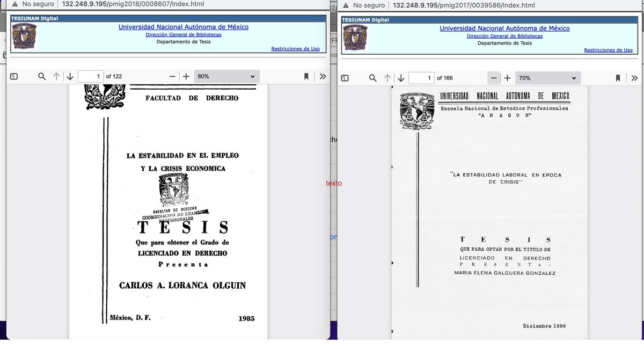The height and width of the screenshot is (349, 644).
Task: Go to next page in left viewer
Action: [70, 76]
